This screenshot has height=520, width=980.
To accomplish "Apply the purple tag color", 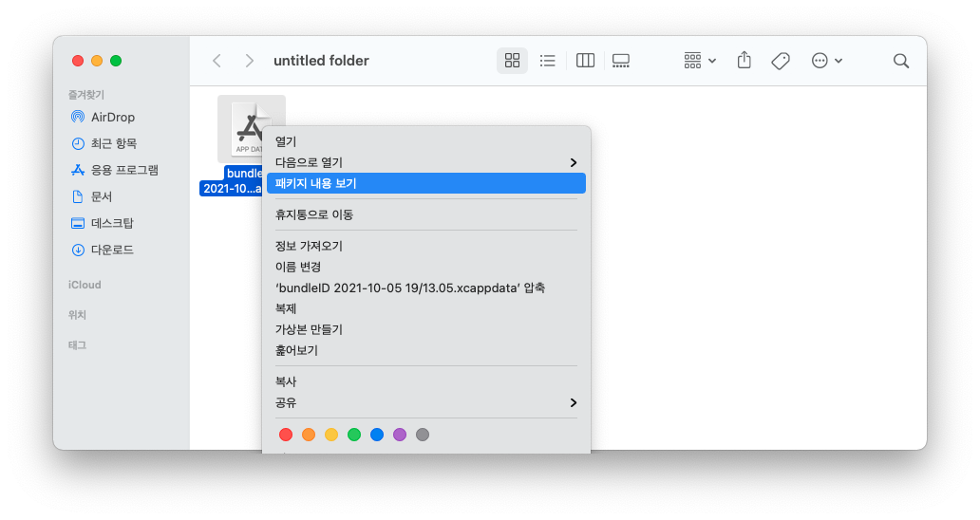I will [x=400, y=435].
